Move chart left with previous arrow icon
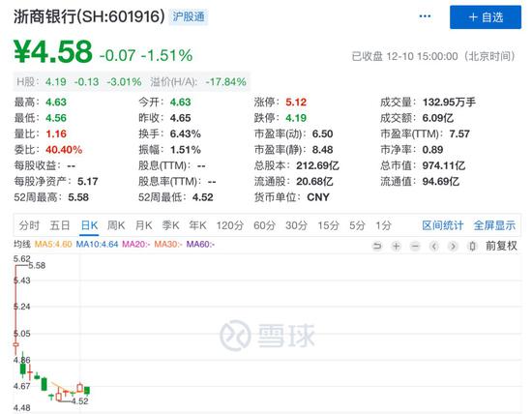 point(434,246)
